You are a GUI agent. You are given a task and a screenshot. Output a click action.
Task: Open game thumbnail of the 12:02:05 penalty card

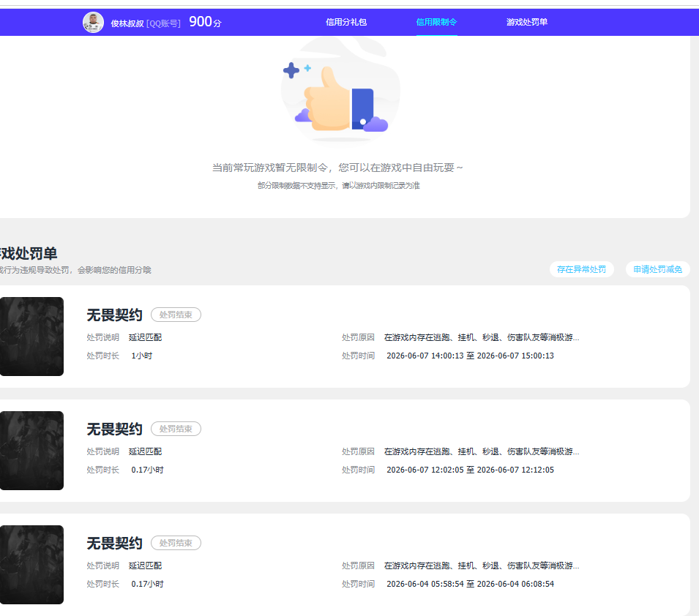[x=31, y=451]
